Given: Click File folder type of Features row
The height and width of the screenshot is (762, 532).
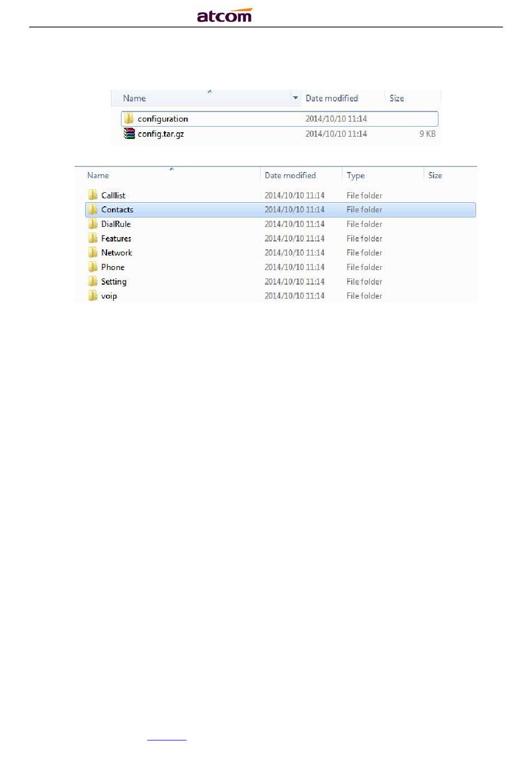Looking at the screenshot, I should pos(364,238).
